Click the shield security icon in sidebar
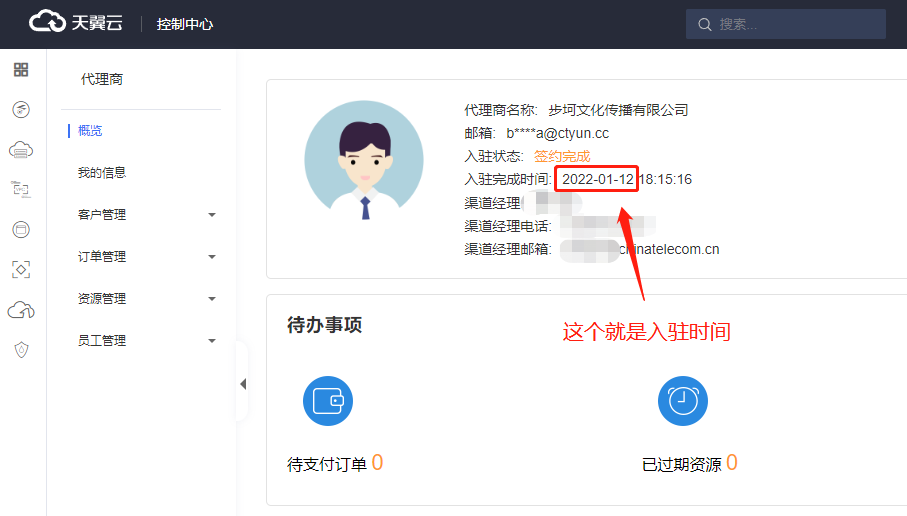The width and height of the screenshot is (907, 516). click(x=21, y=350)
